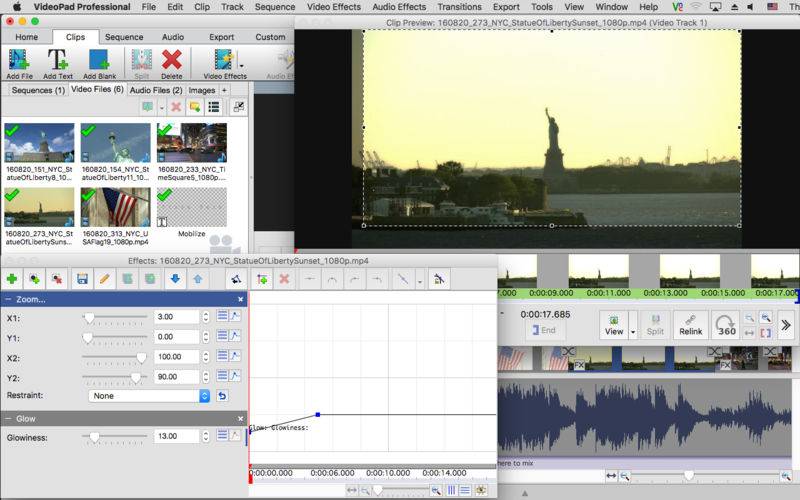
Task: Click the Save effect chain floppy icon
Action: point(82,279)
